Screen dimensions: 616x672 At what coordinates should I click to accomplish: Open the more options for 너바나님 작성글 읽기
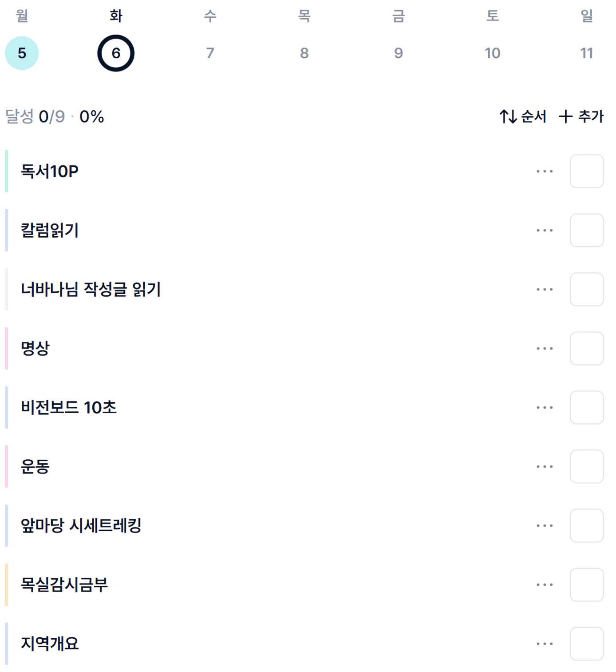[545, 290]
